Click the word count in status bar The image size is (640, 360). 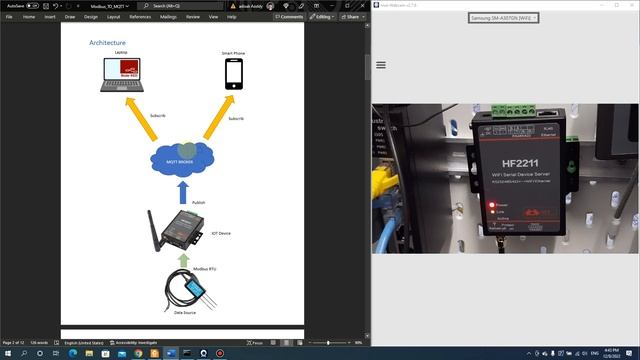[x=39, y=342]
